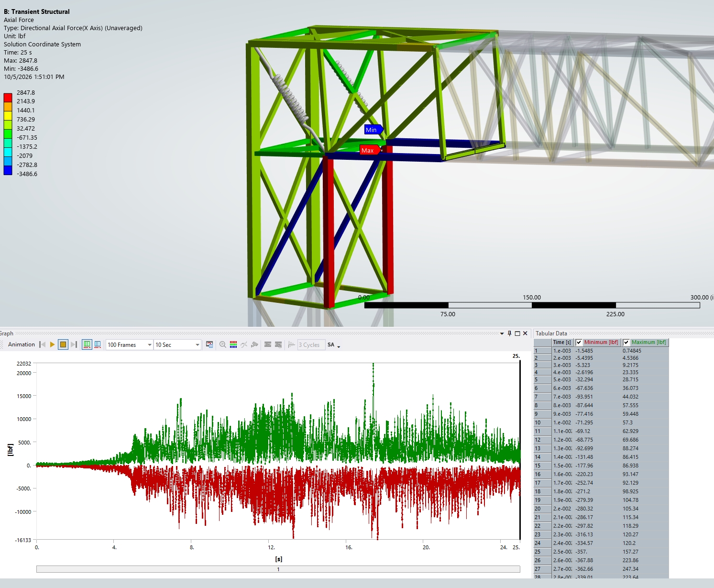
Task: Select Distributed animation mode icon
Action: tap(87, 344)
